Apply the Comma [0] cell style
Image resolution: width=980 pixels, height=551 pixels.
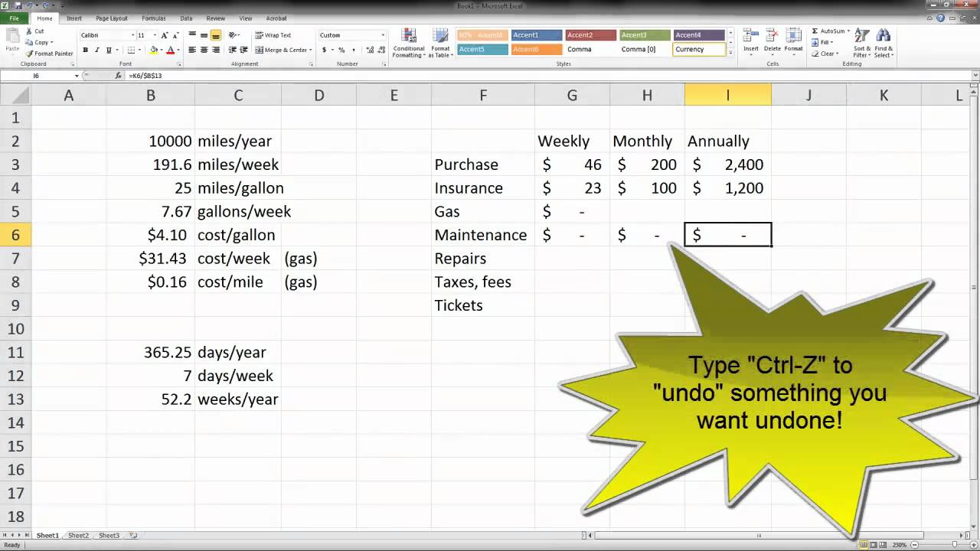tap(645, 49)
